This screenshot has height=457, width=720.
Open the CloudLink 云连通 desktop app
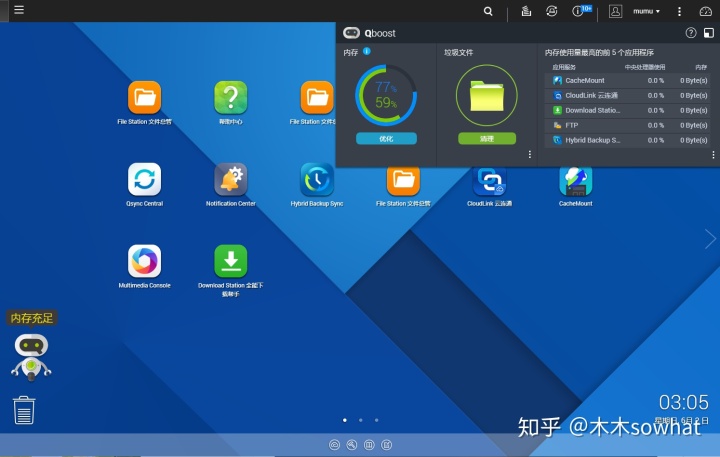pyautogui.click(x=489, y=181)
